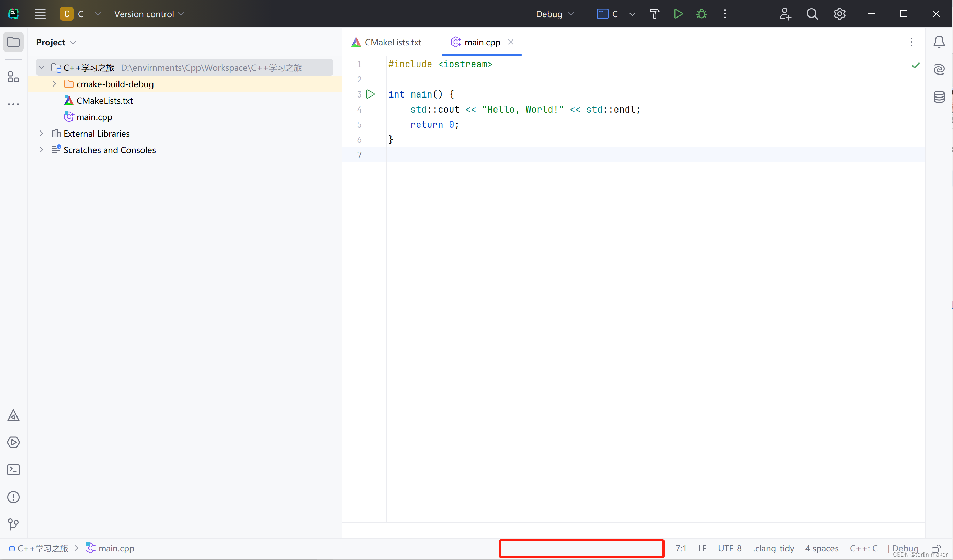
Task: Open the Debug build profile dropdown
Action: (555, 14)
